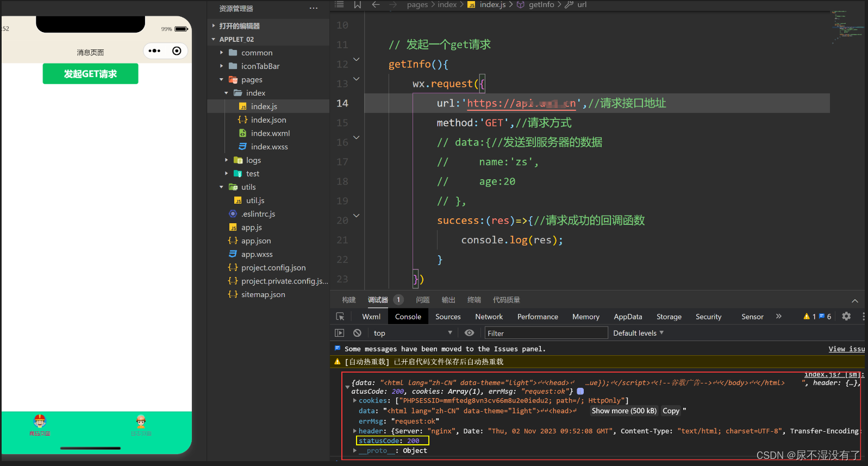Viewport: 868px width, 466px height.
Task: Tap the right tab bar avatar icon
Action: coord(141,421)
